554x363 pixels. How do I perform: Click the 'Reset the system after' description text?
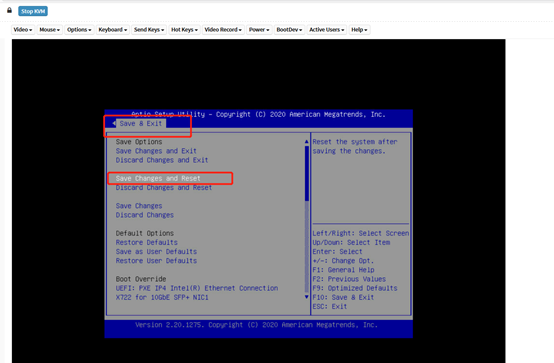[355, 142]
